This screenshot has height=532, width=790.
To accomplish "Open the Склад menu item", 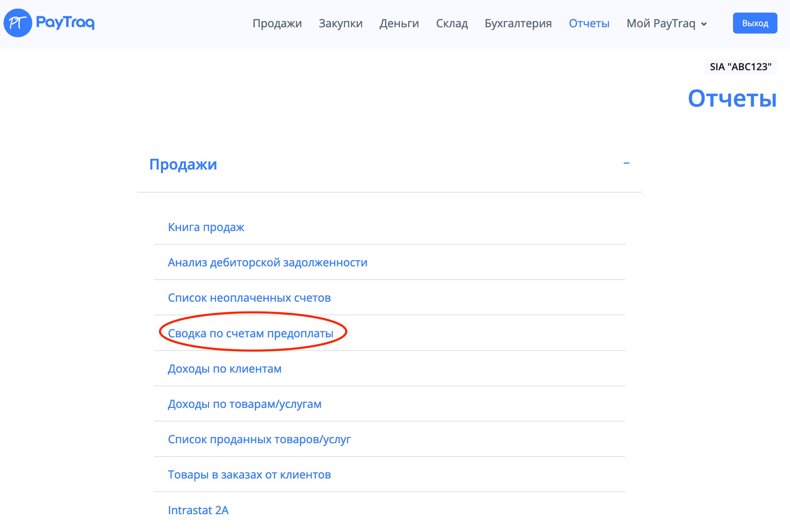I will click(x=452, y=23).
